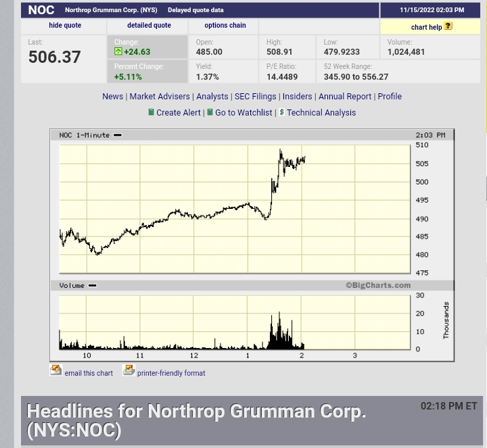Click the Volume chart legend

click(78, 285)
